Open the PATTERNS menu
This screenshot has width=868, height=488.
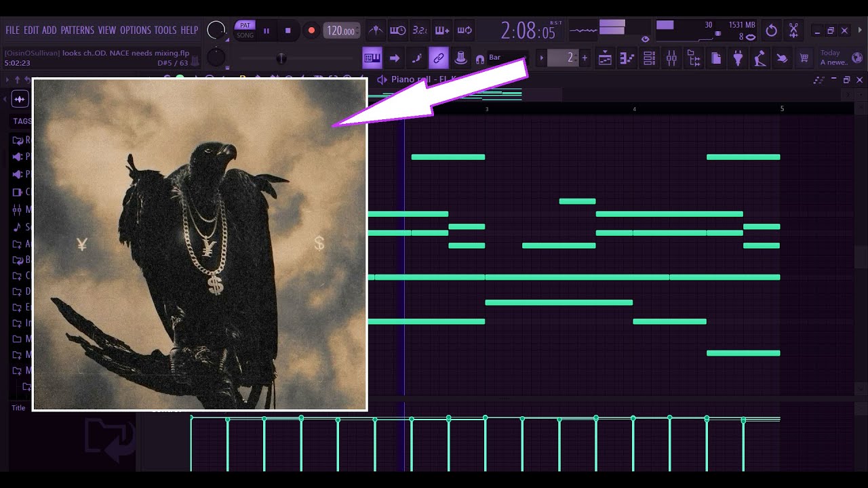click(77, 30)
